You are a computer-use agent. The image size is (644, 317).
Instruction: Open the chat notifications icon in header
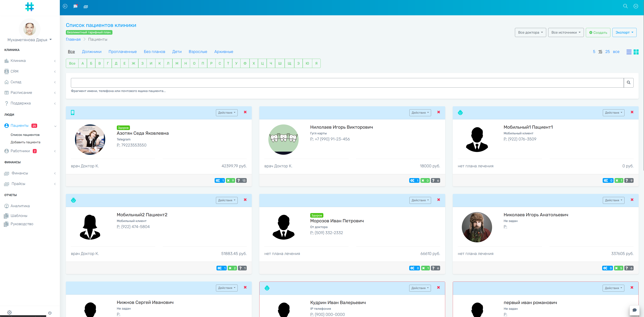[75, 6]
